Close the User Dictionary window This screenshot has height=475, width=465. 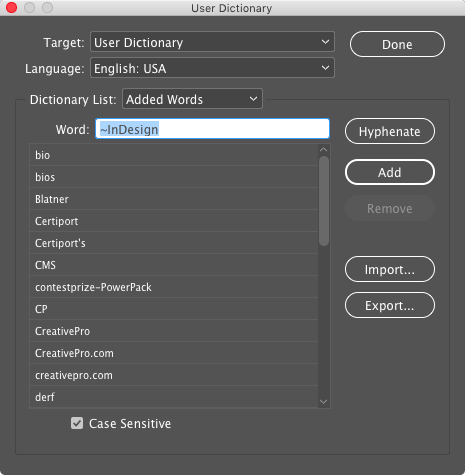[x=11, y=8]
